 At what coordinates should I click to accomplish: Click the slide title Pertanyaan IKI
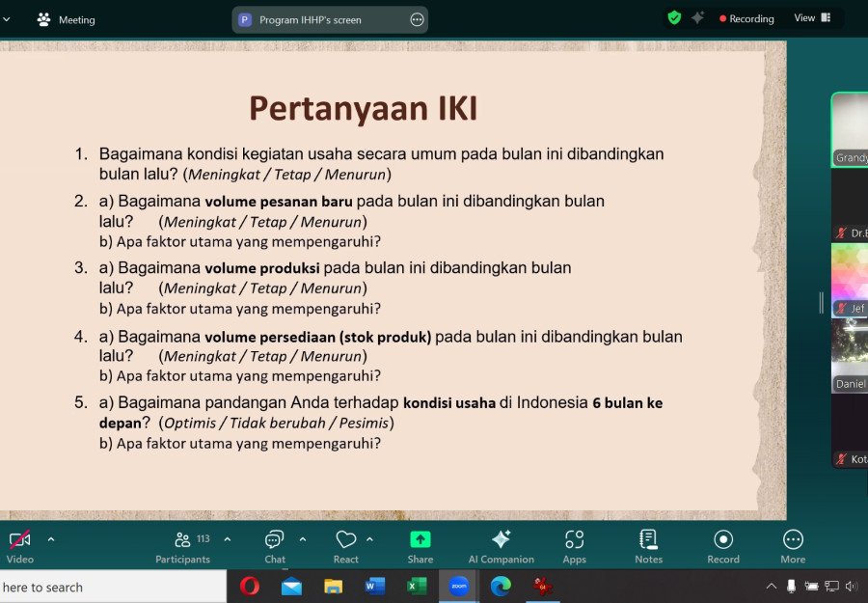[364, 108]
